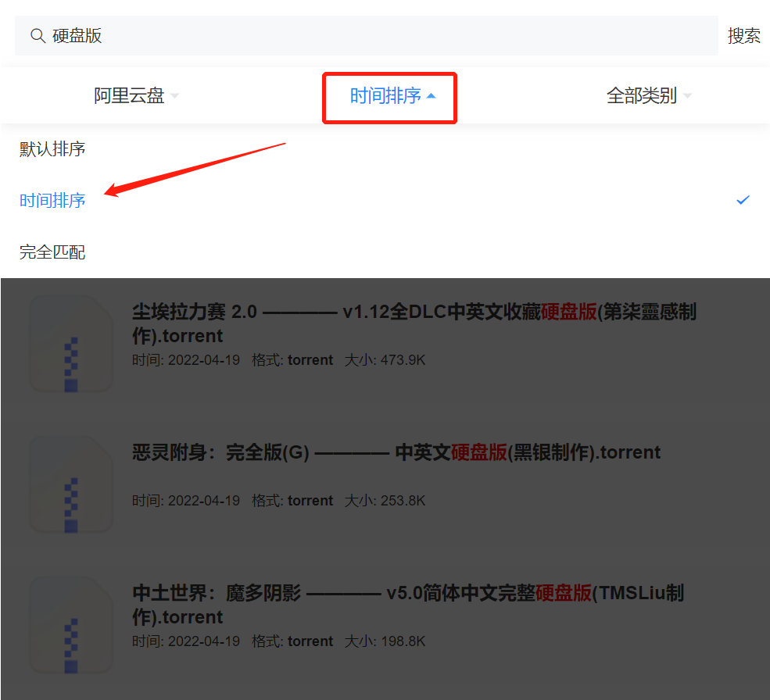Image resolution: width=770 pixels, height=700 pixels.
Task: Select 默认排序 sort option
Action: tap(52, 148)
